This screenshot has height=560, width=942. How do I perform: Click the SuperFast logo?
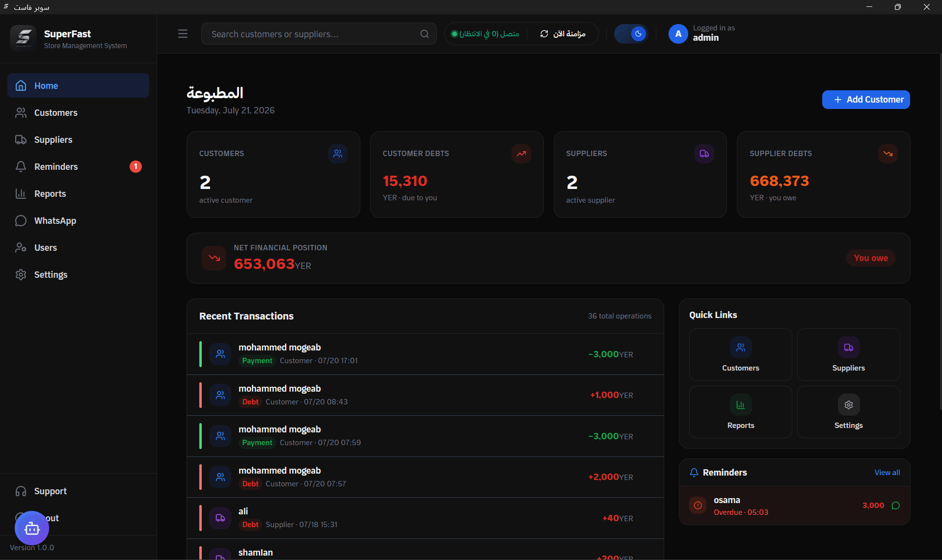(23, 38)
